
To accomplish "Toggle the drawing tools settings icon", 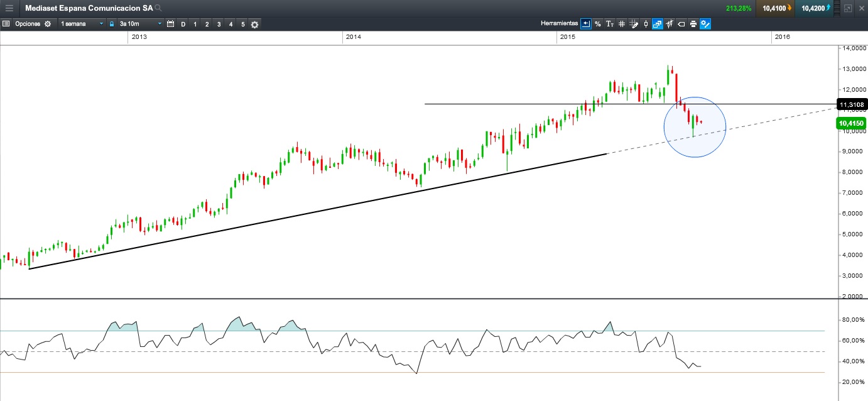I will 705,24.
